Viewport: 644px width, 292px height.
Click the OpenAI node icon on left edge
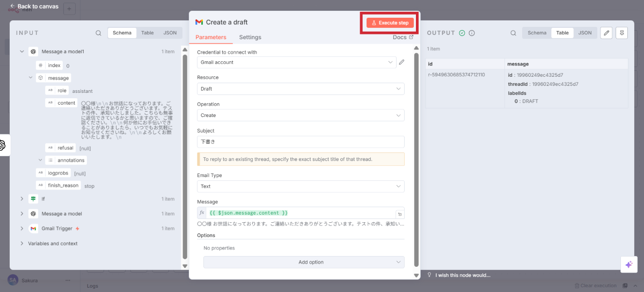(3, 145)
